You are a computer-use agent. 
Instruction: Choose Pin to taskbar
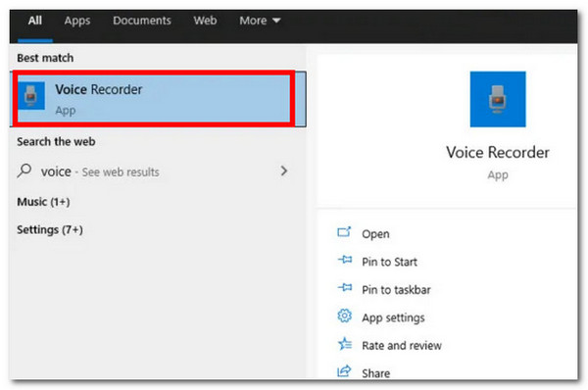[396, 290]
